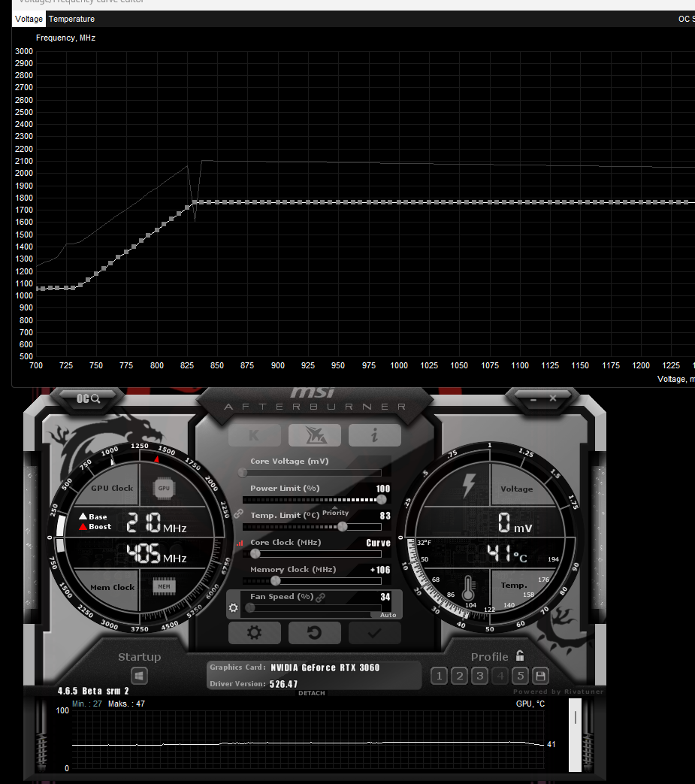Toggle the fan speed link icon

[321, 597]
